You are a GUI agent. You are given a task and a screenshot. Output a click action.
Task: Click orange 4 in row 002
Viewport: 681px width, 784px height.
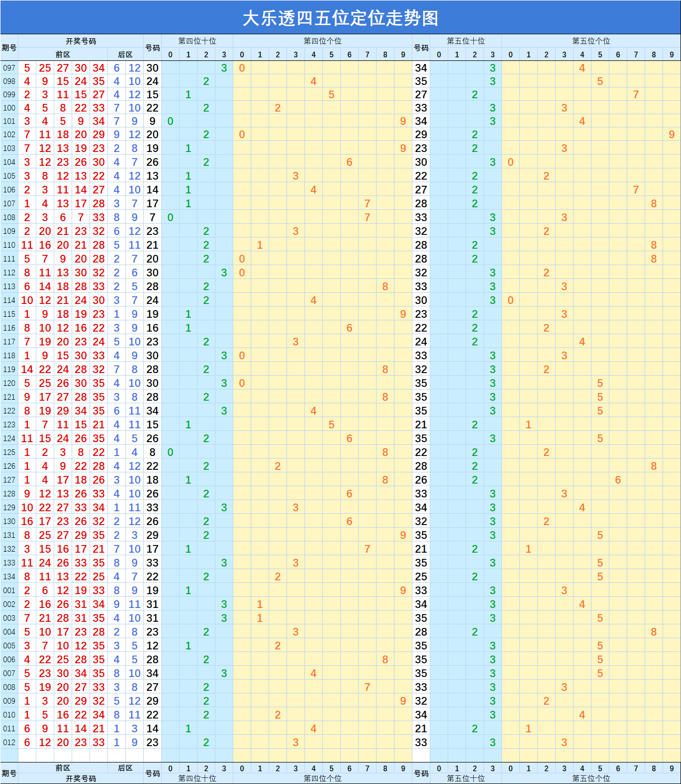click(x=582, y=604)
